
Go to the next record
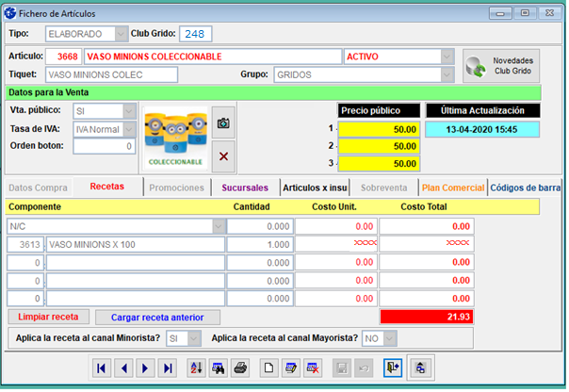[146, 367]
